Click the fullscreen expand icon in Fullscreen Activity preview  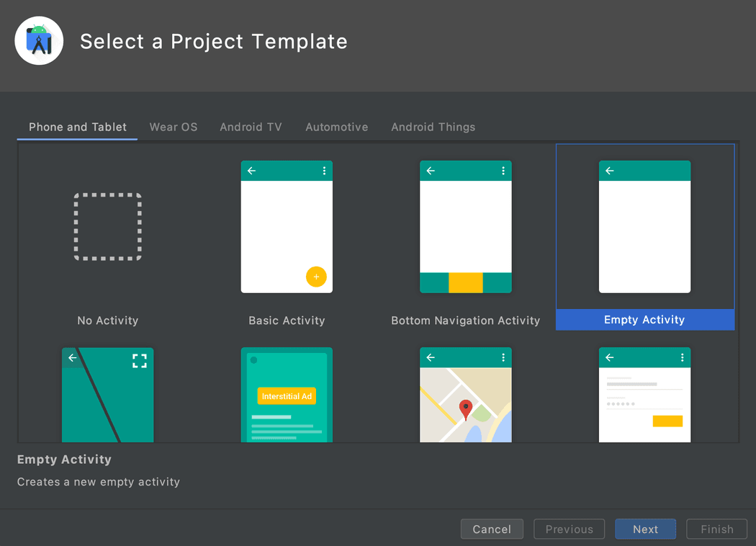140,361
